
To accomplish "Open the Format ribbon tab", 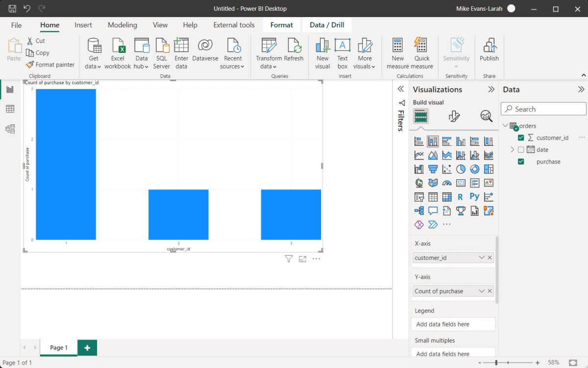I will coord(282,25).
